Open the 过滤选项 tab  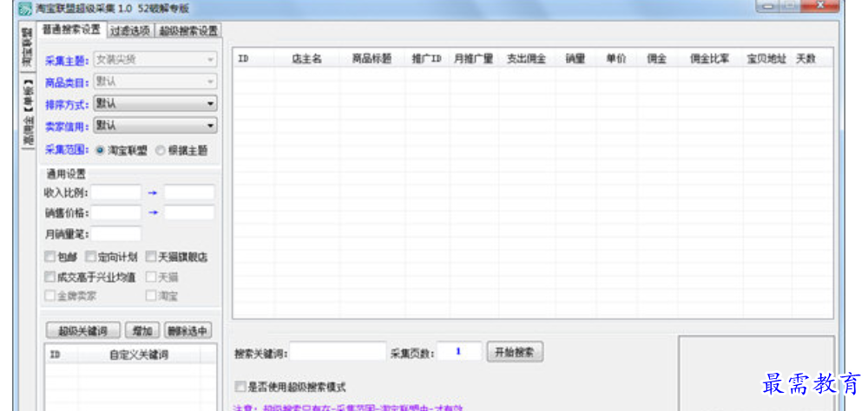[x=131, y=30]
